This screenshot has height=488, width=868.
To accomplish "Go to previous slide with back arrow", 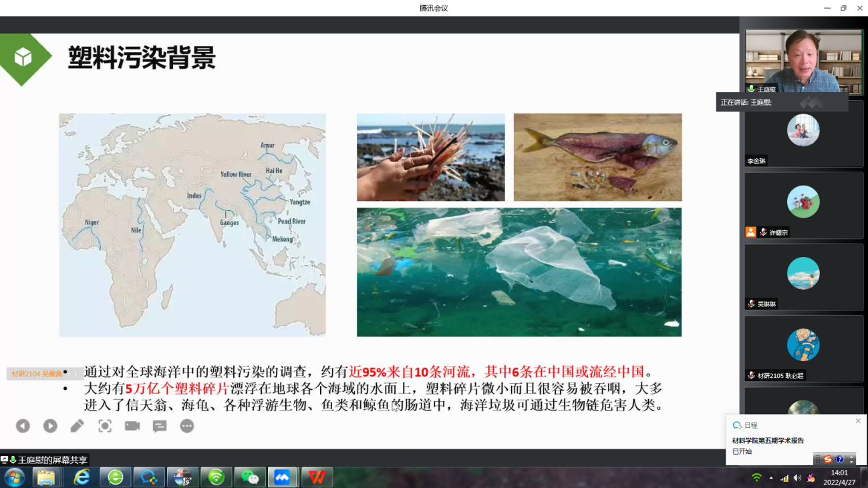I will tap(23, 426).
